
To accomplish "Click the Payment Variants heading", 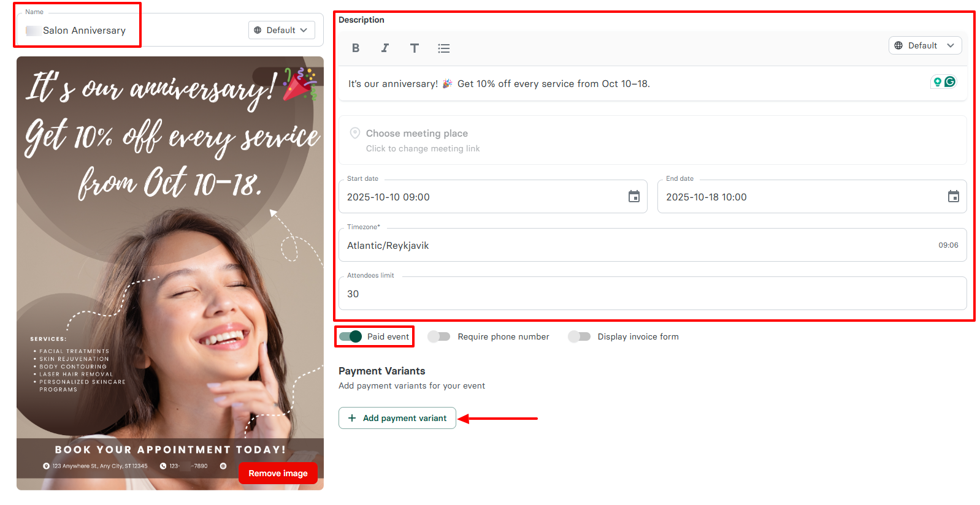I will (381, 371).
